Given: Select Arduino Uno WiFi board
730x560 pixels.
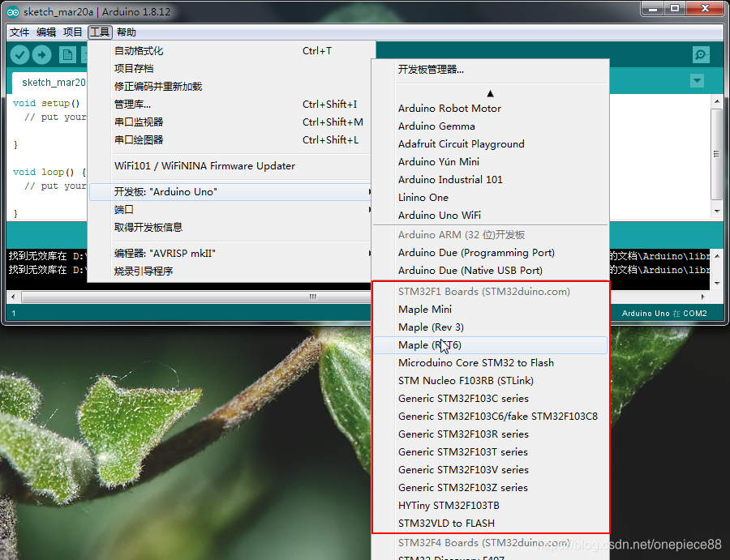Looking at the screenshot, I should (490, 215).
